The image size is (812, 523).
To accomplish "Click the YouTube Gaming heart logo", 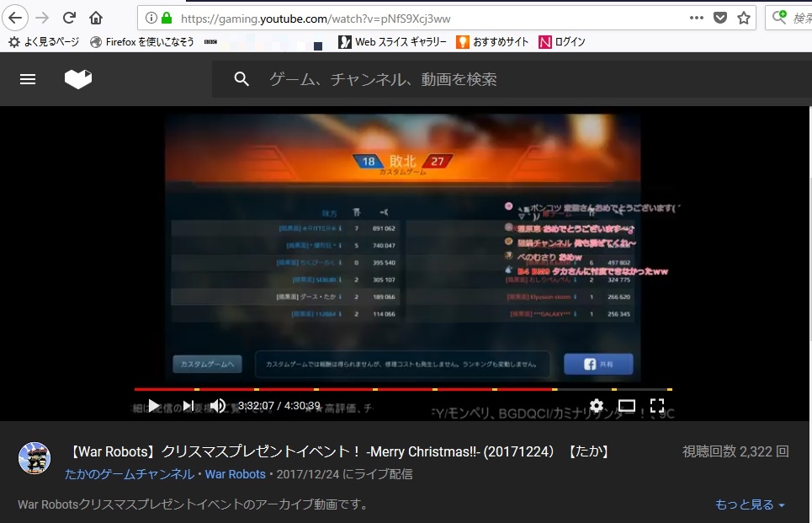I will point(78,79).
